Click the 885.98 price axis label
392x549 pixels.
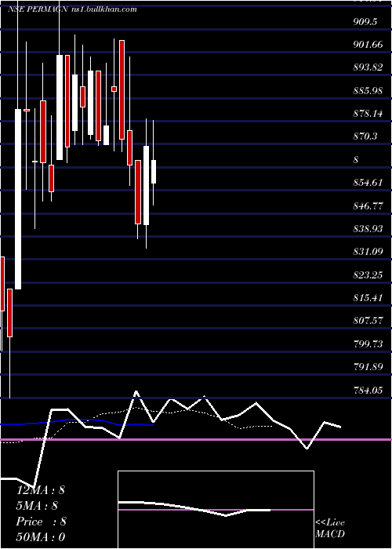[368, 91]
